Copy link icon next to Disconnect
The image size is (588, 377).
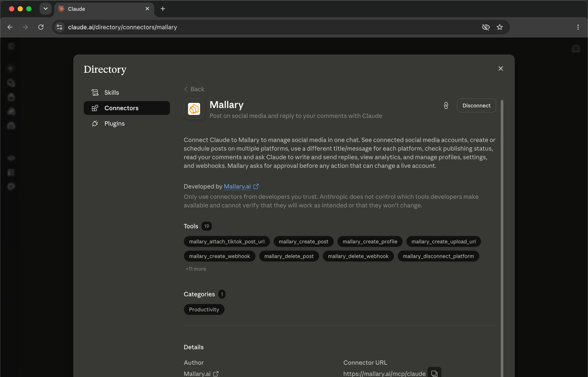click(446, 105)
